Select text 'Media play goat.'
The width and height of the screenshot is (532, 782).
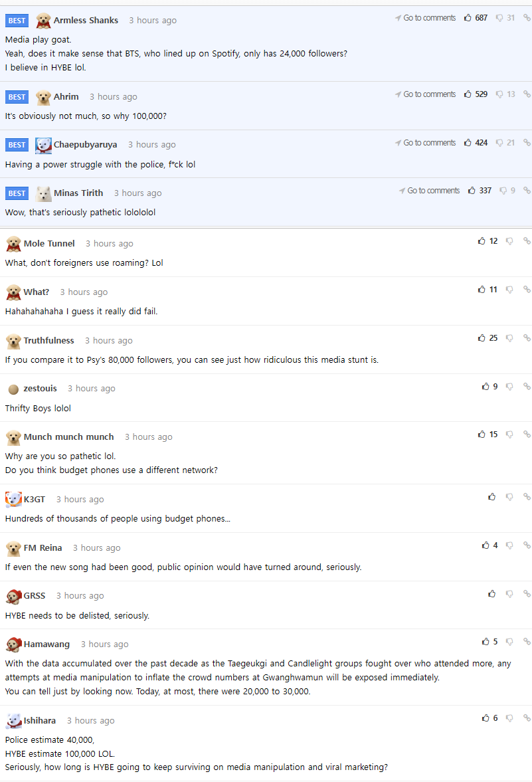click(39, 40)
